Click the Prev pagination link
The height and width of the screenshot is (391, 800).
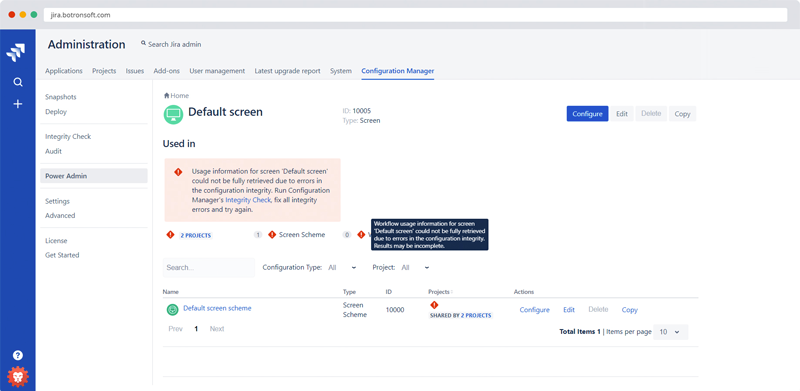pos(176,329)
